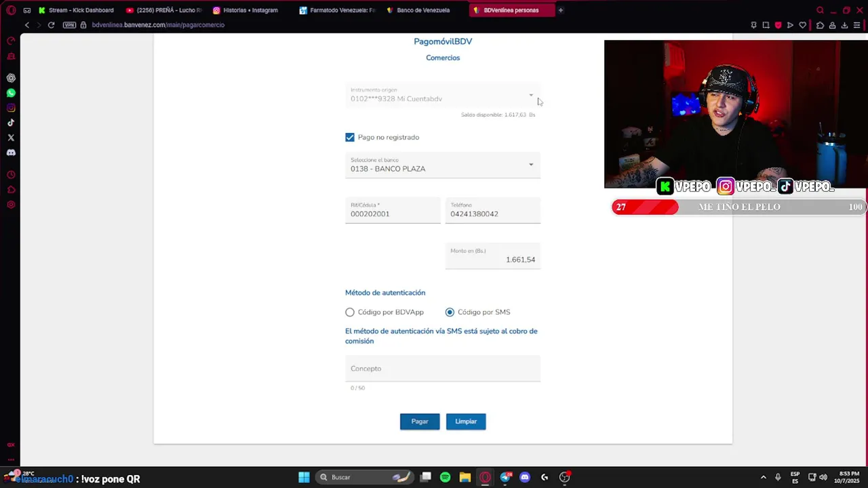
Task: Click the Opera GX menu logo
Action: (11, 10)
